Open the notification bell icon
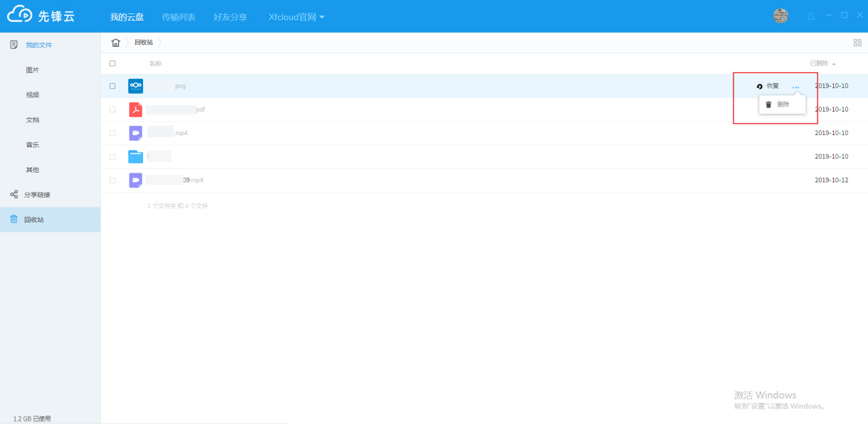 pos(810,16)
